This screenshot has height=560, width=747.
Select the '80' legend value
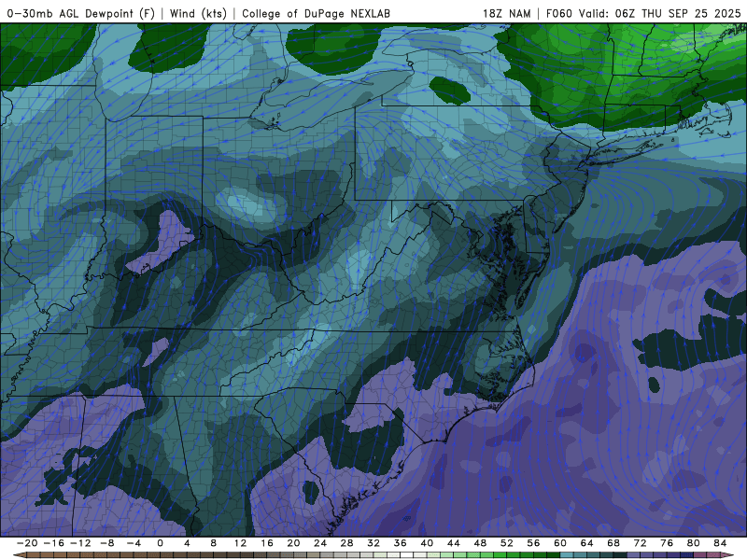point(694,543)
